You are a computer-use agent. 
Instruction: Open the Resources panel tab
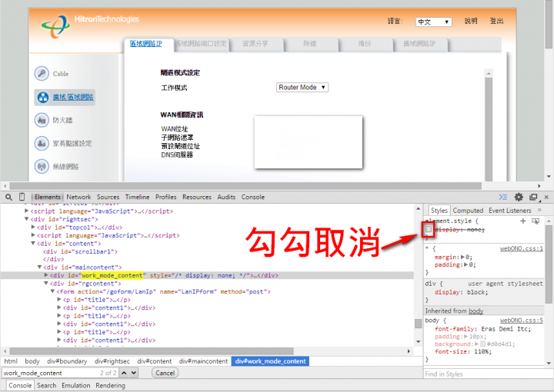(x=197, y=197)
